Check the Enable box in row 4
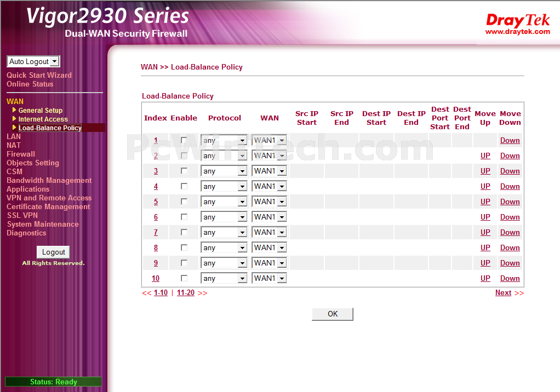Screen dimensions: 560x392 click(184, 186)
